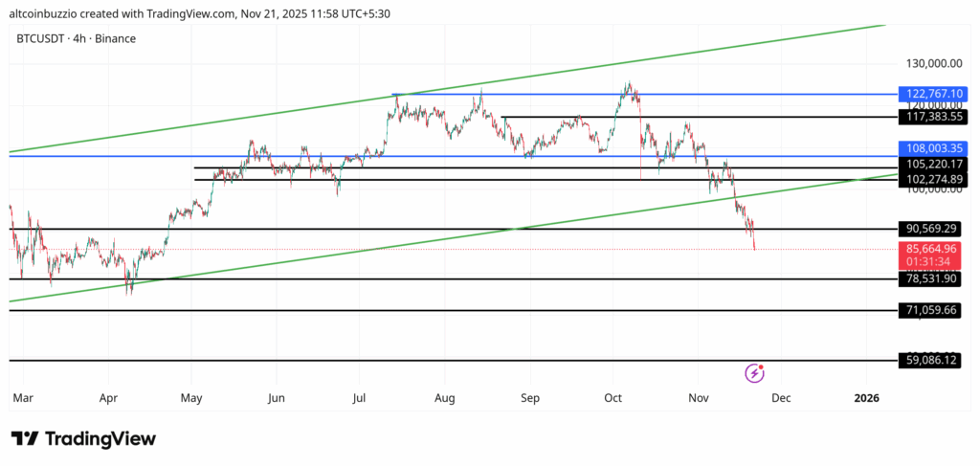980x466 pixels.
Task: Click the BTCUSDT symbol title
Action: point(77,38)
